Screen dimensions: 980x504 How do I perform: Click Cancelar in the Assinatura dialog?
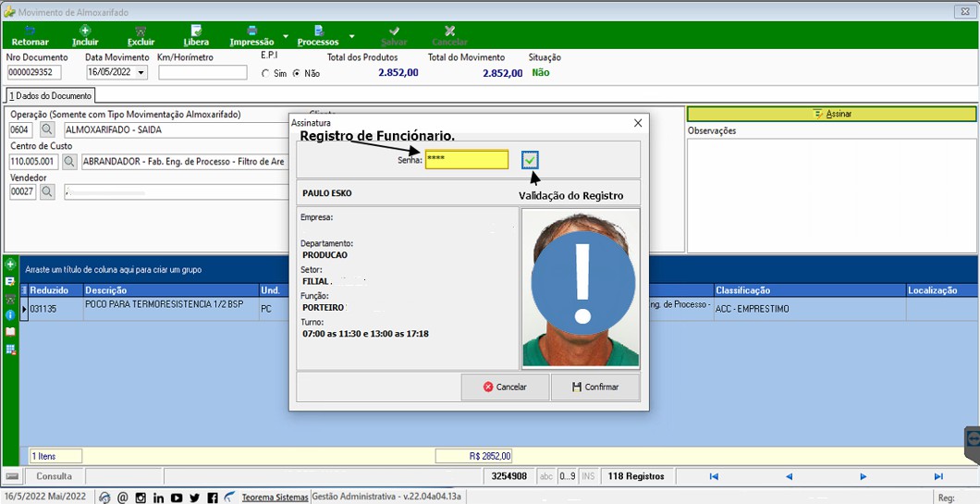point(505,387)
